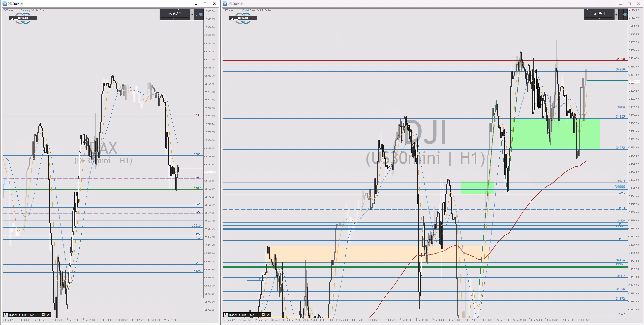Click the US30mini,H1 window title text

point(236,4)
